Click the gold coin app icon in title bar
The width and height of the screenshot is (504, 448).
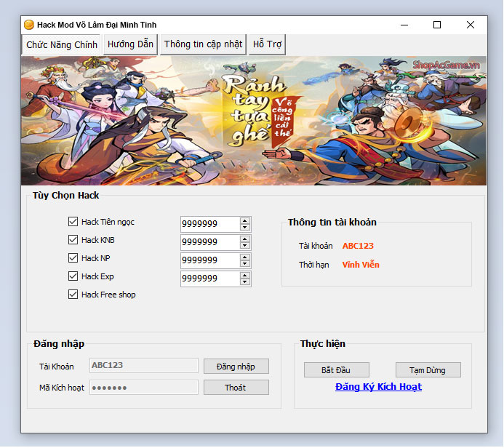click(29, 25)
